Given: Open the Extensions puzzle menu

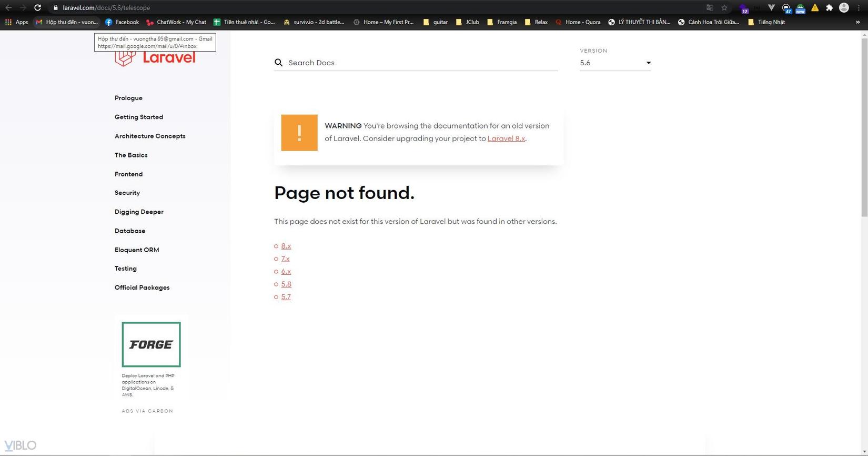Looking at the screenshot, I should coord(830,7).
